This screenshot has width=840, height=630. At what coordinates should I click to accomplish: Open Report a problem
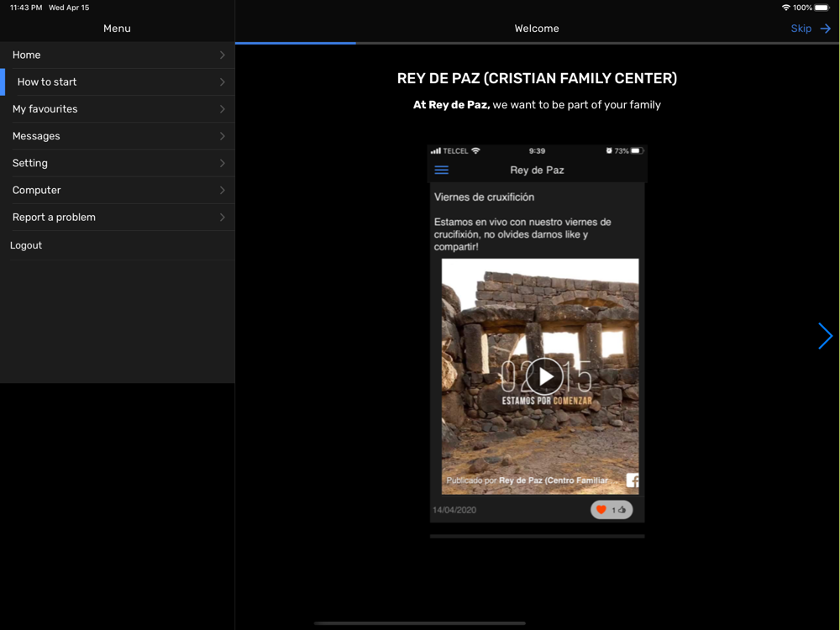click(x=118, y=217)
